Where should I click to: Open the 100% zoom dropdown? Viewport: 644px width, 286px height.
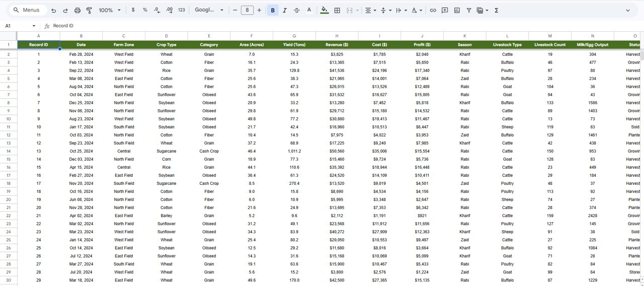tap(110, 10)
